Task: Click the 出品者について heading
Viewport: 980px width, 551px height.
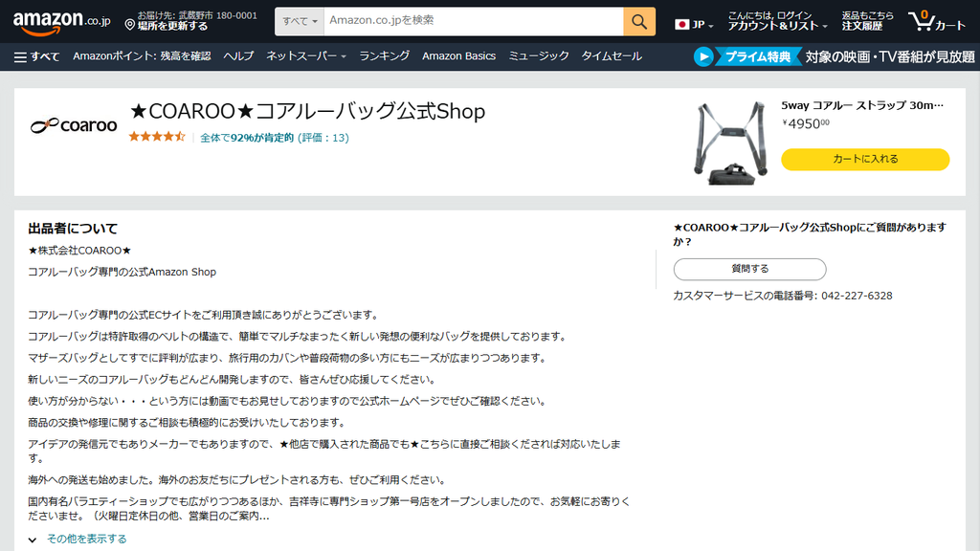Action: pyautogui.click(x=73, y=229)
